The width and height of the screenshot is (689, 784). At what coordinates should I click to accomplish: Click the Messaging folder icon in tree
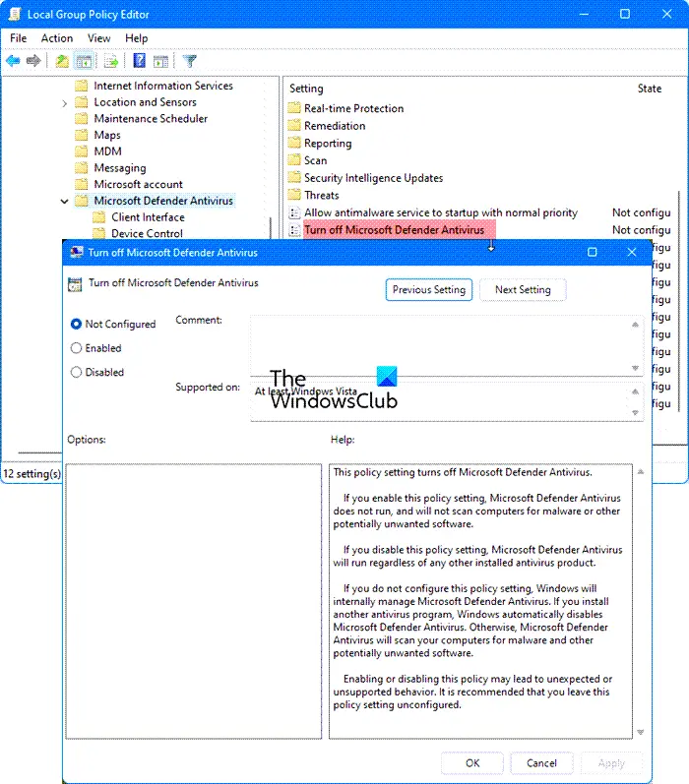click(x=81, y=167)
